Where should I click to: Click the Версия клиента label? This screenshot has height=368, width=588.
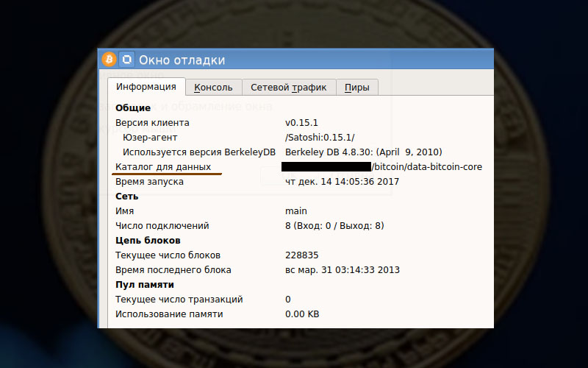pos(152,123)
